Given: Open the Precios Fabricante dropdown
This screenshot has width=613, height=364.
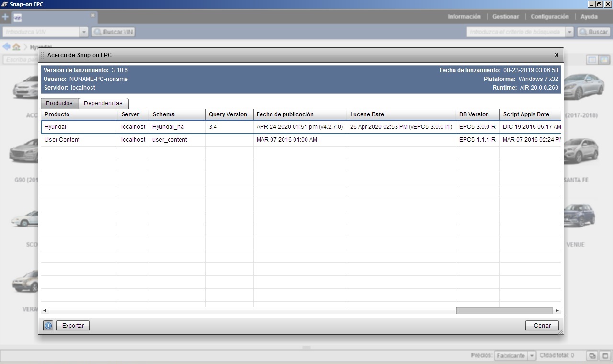Looking at the screenshot, I should click(x=515, y=356).
